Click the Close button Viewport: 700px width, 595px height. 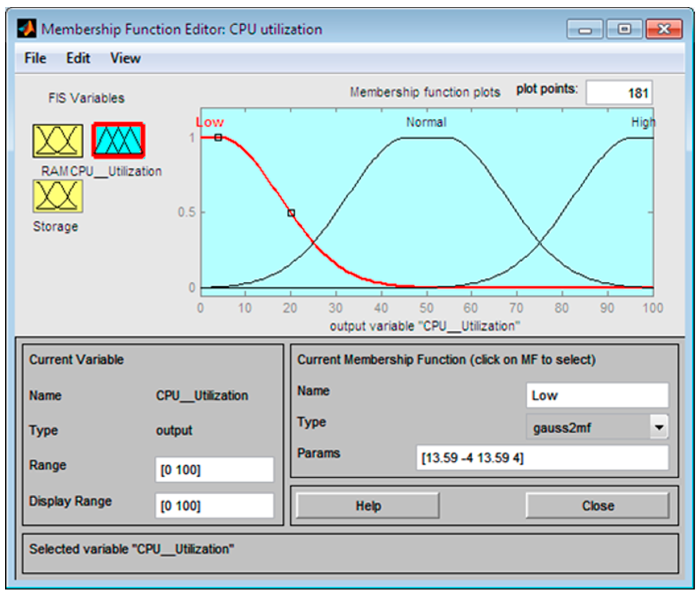[x=598, y=506]
